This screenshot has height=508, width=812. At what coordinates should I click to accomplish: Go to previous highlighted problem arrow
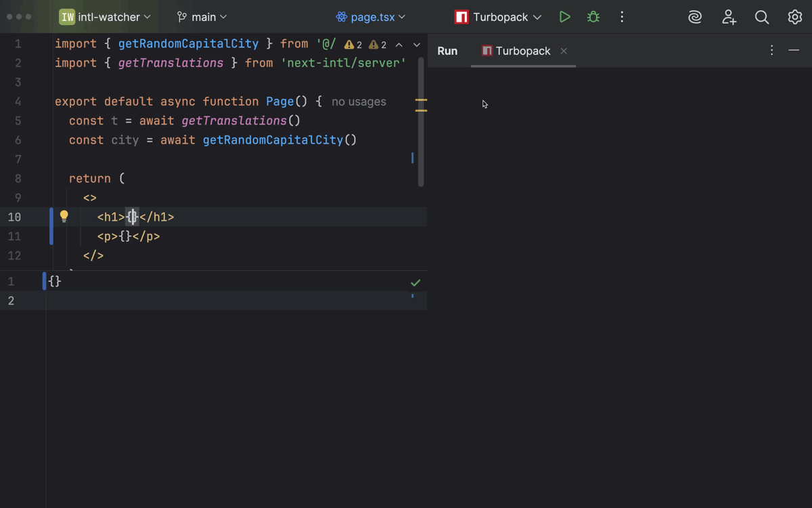tap(399, 45)
